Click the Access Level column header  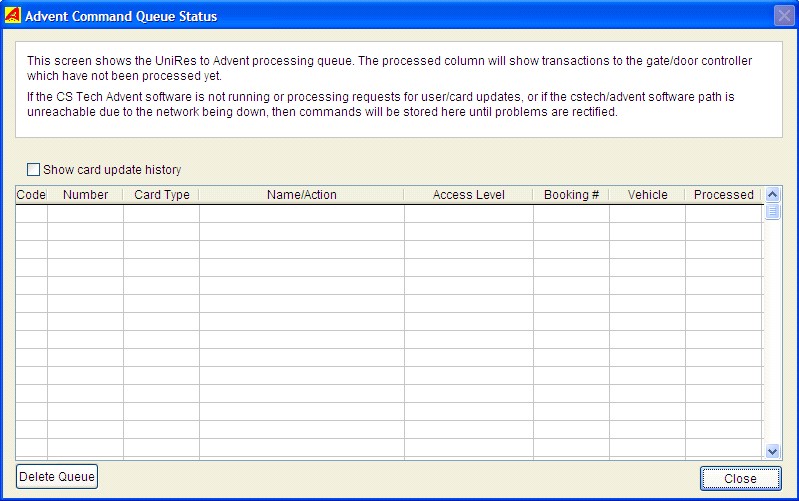point(469,195)
